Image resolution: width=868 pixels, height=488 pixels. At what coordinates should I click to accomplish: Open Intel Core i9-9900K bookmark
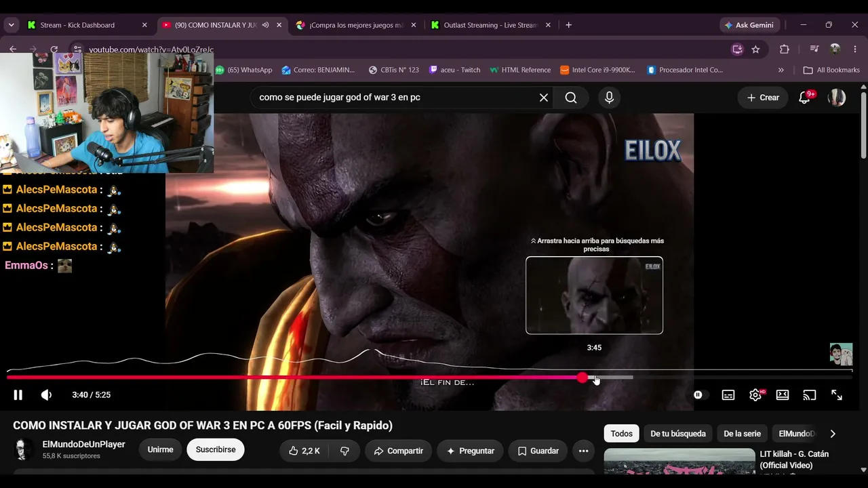[597, 70]
